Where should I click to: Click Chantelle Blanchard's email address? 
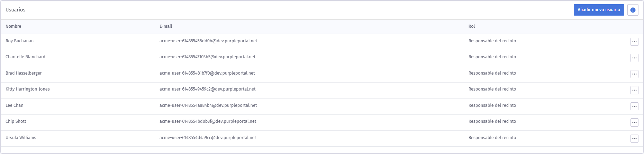point(207,57)
